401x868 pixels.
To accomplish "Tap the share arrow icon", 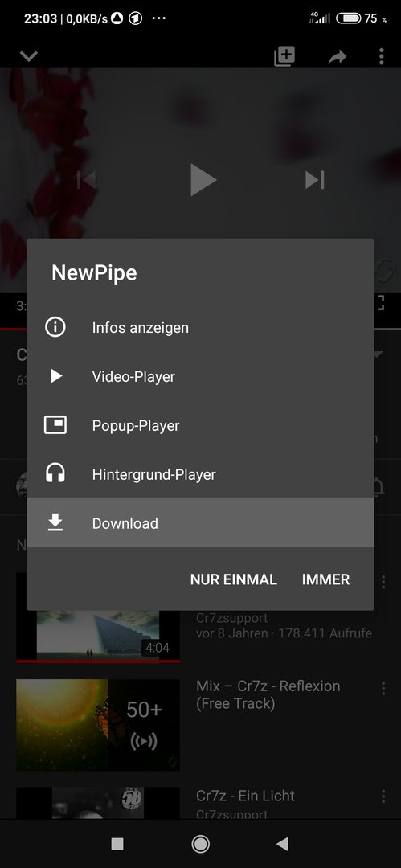I will [x=337, y=56].
